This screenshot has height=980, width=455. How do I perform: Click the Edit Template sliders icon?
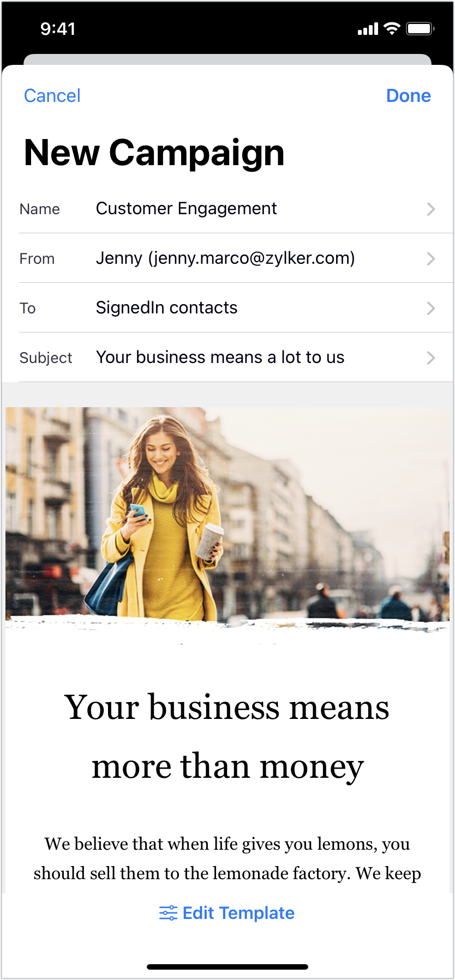click(168, 913)
